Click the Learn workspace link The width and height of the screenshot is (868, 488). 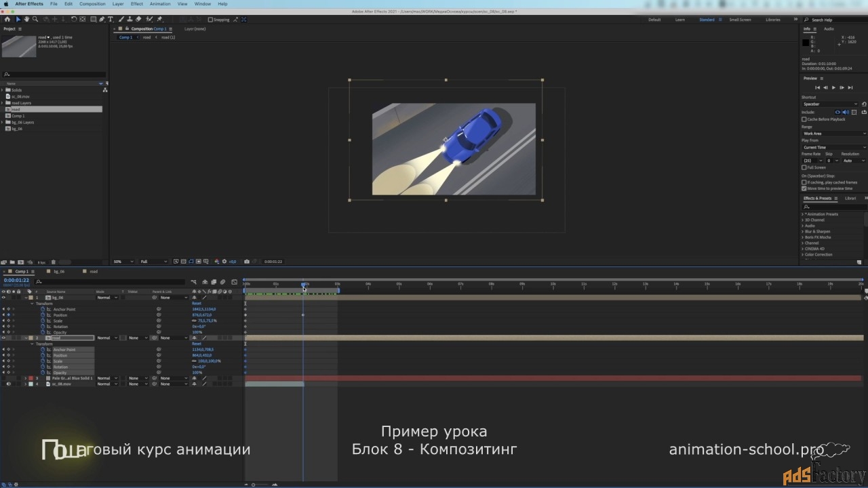click(x=679, y=20)
